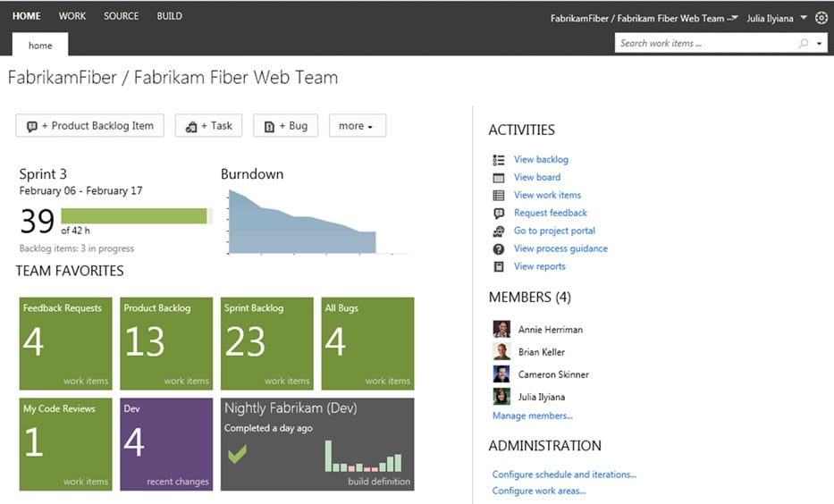834x504 pixels.
Task: Click the Manage members link
Action: (533, 416)
